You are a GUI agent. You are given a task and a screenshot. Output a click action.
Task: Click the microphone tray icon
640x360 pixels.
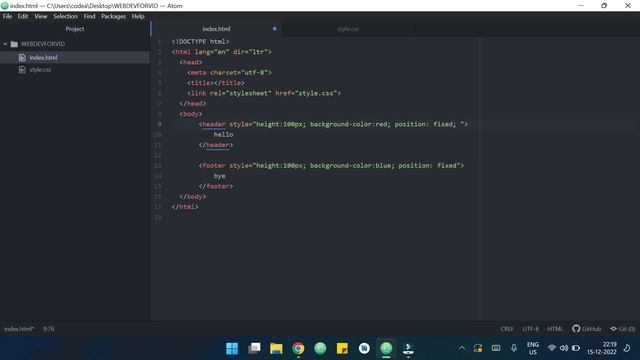coord(513,348)
